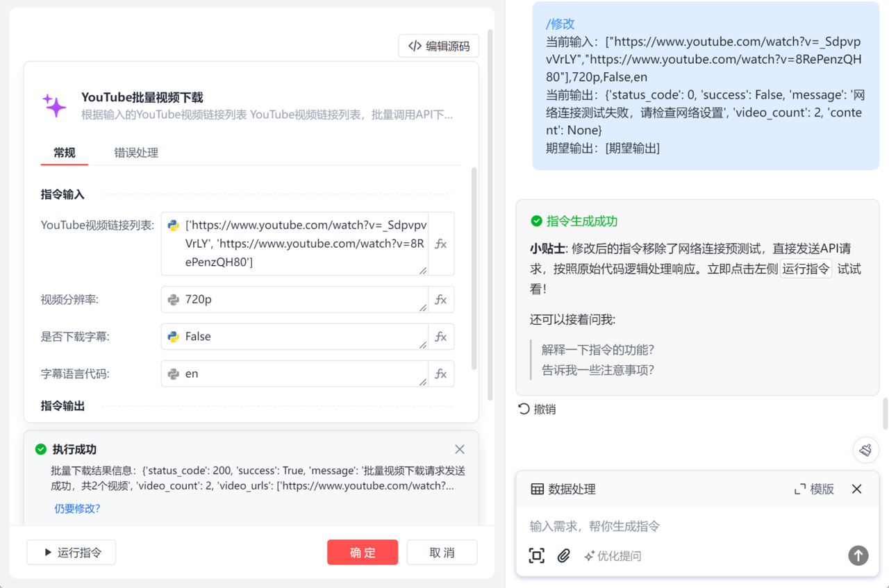Viewport: 889px width, 588px height.
Task: Close the 数据处理 input panel
Action: point(857,489)
